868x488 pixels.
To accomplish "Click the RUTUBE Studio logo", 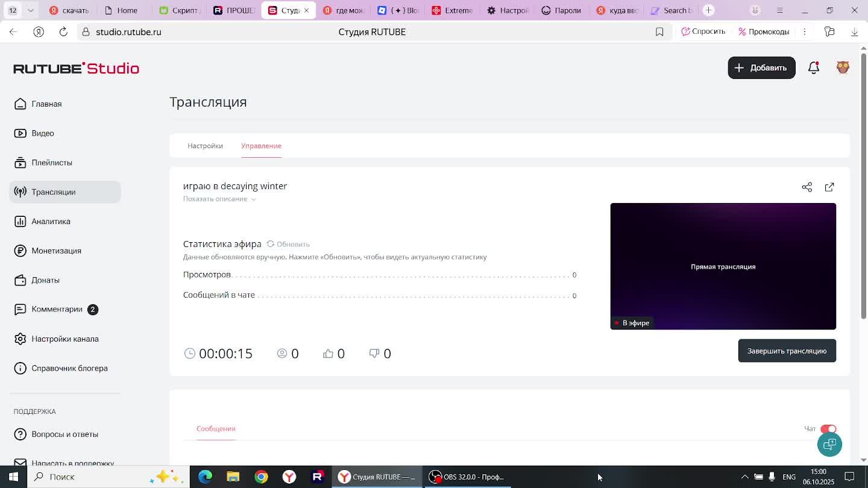I will pyautogui.click(x=77, y=68).
